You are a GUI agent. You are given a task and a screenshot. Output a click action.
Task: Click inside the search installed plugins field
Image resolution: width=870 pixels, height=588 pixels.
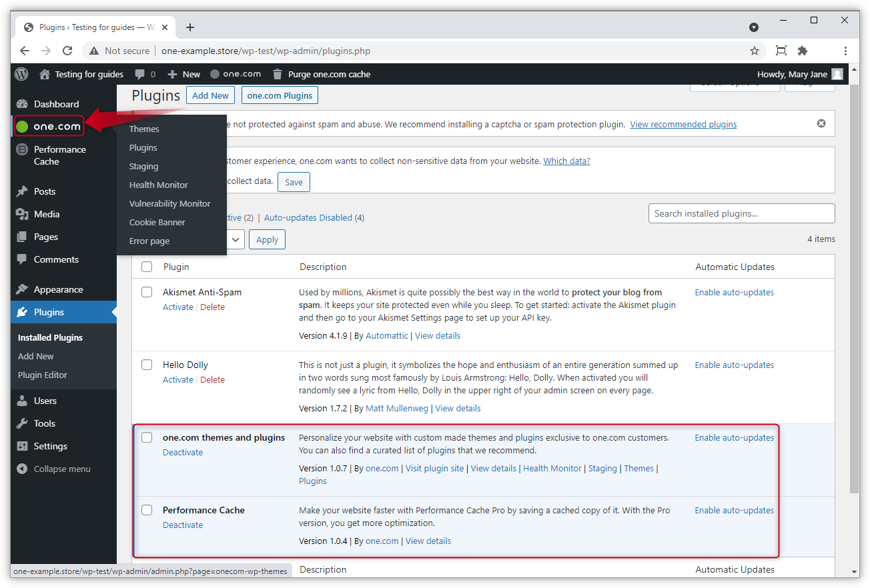(741, 213)
